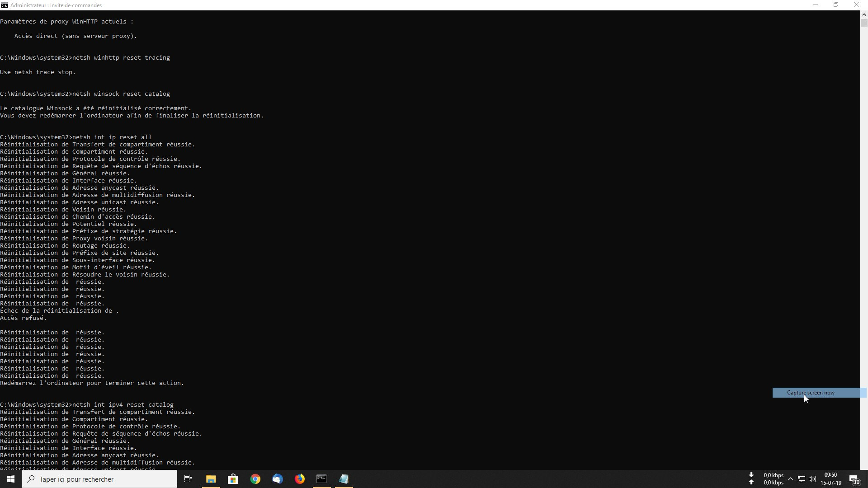Open network status tray icon
The image size is (868, 488).
pos(801,479)
